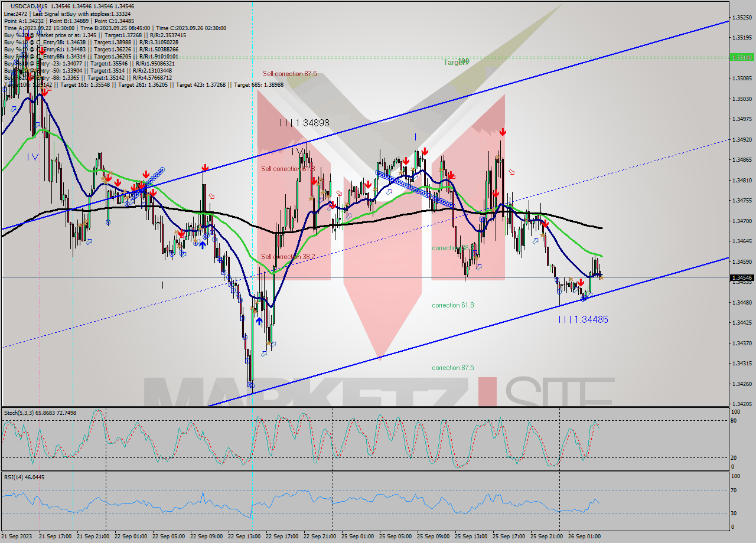Click the 1.34810 price axis value
The width and height of the screenshot is (756, 543).
741,180
